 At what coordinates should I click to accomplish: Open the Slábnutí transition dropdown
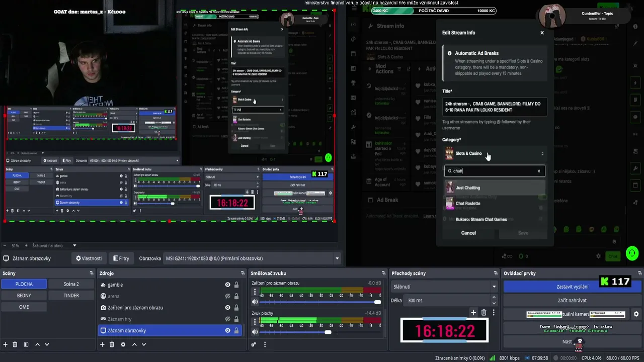tap(444, 287)
